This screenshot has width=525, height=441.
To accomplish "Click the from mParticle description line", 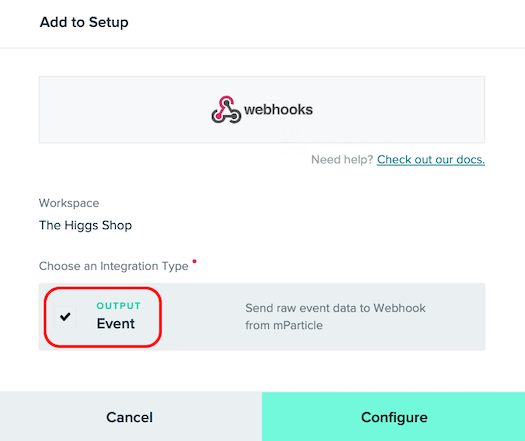I will pyautogui.click(x=284, y=325).
